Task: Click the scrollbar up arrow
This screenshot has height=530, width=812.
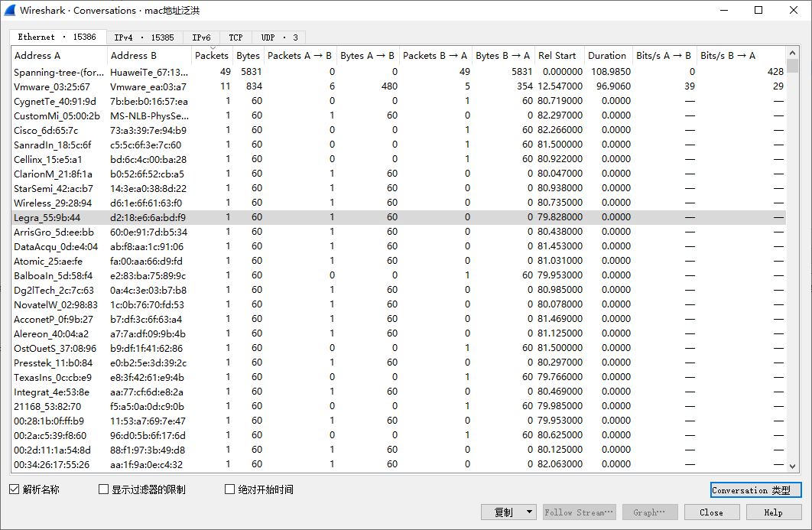Action: [x=792, y=53]
